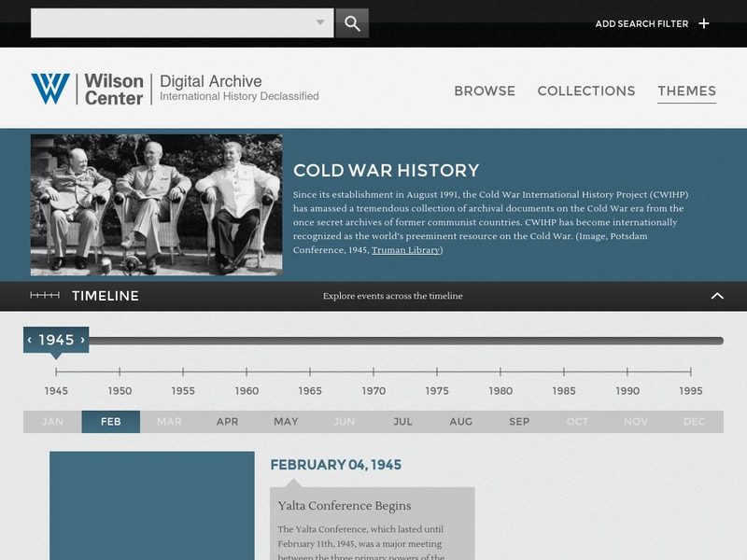The height and width of the screenshot is (560, 747).
Task: Select the MAR month tab
Action: click(x=169, y=422)
